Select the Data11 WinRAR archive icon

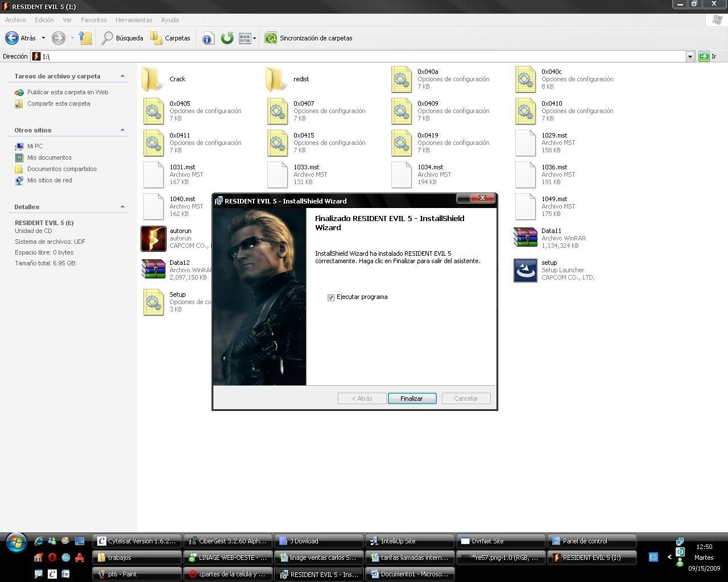[526, 238]
